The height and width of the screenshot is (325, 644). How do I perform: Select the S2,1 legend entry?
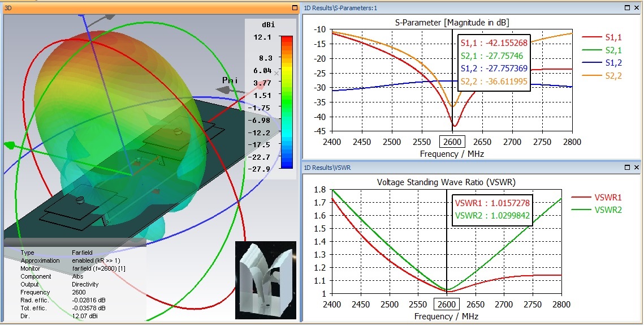pos(602,50)
